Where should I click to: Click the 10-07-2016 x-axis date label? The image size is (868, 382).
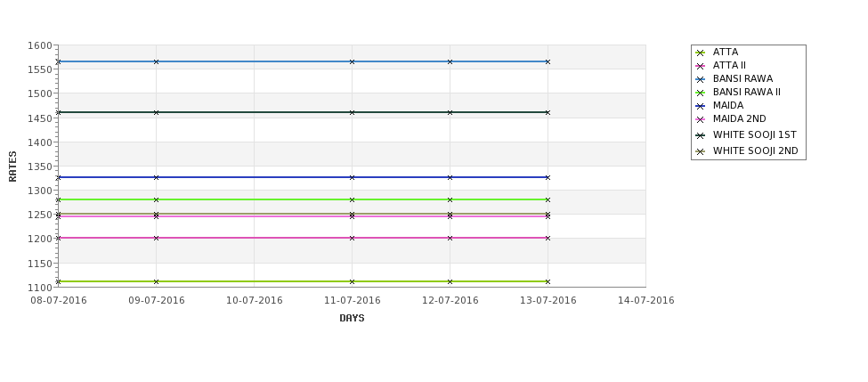pyautogui.click(x=254, y=301)
